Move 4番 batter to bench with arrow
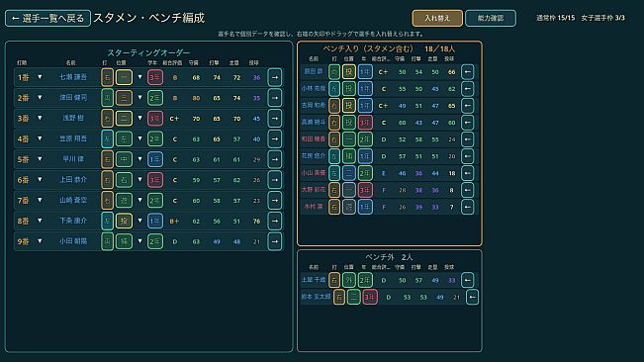 [x=274, y=138]
